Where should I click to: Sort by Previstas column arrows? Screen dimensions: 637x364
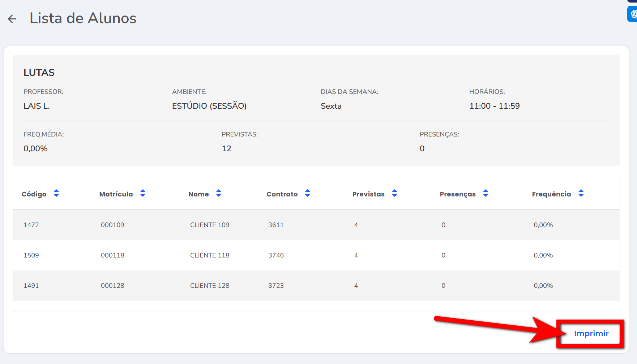pyautogui.click(x=395, y=194)
